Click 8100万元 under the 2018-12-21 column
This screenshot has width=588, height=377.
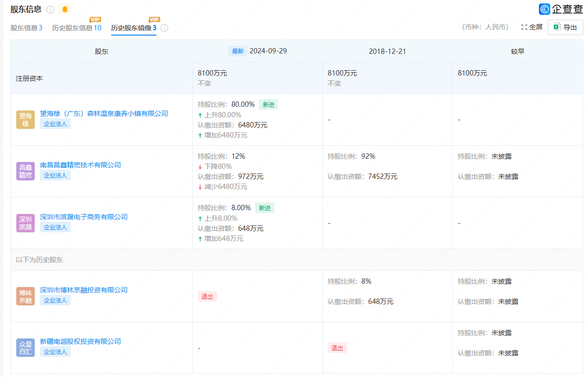(342, 73)
